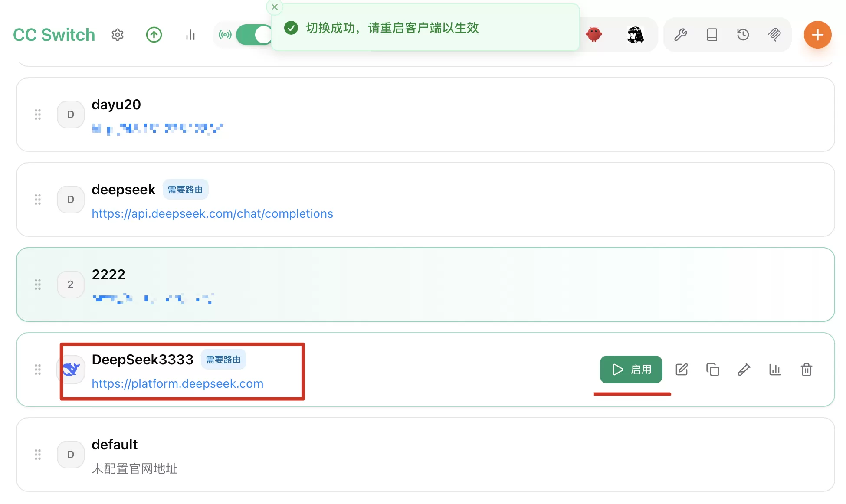
Task: Enable DeepSeek3333 with 启用 button
Action: pyautogui.click(x=631, y=370)
